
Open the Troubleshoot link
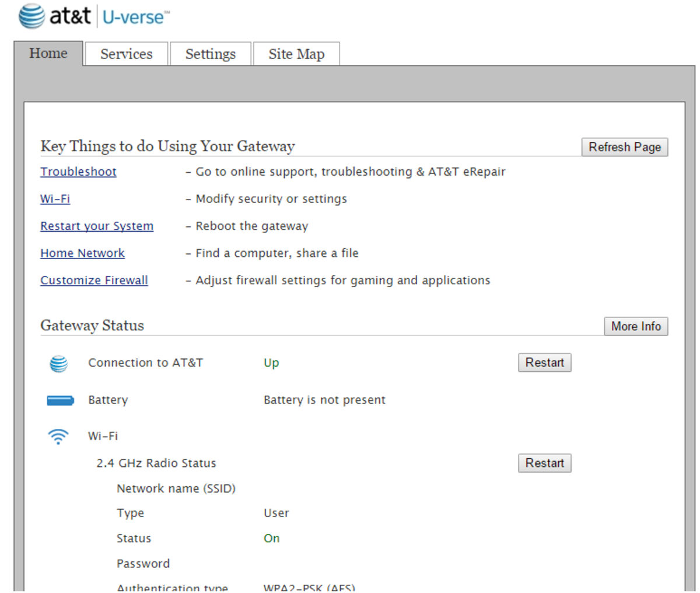pos(78,172)
